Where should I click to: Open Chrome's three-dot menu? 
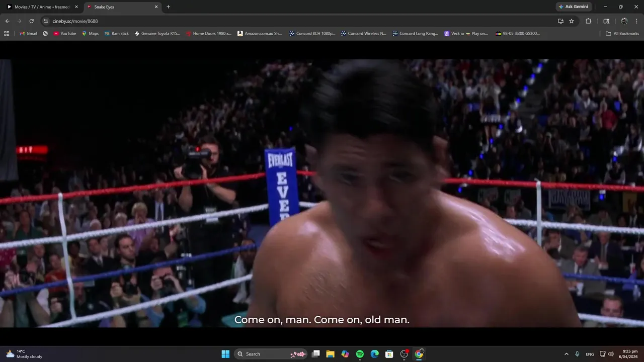click(x=636, y=21)
